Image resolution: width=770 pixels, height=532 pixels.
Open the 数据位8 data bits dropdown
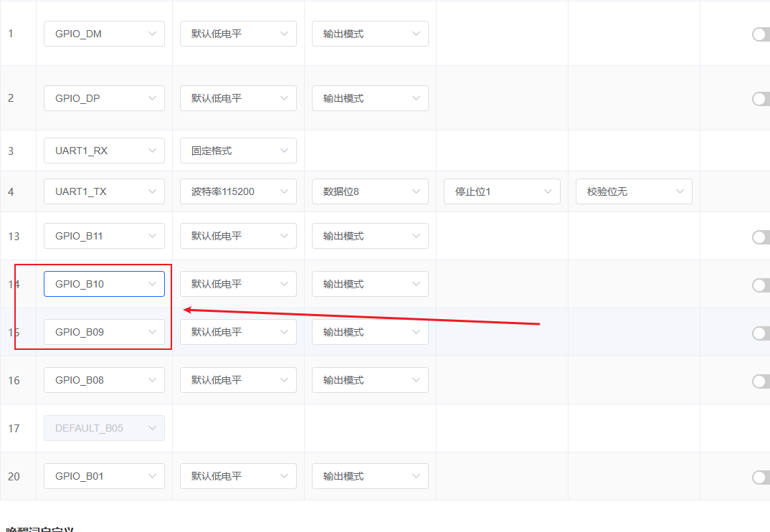(370, 191)
